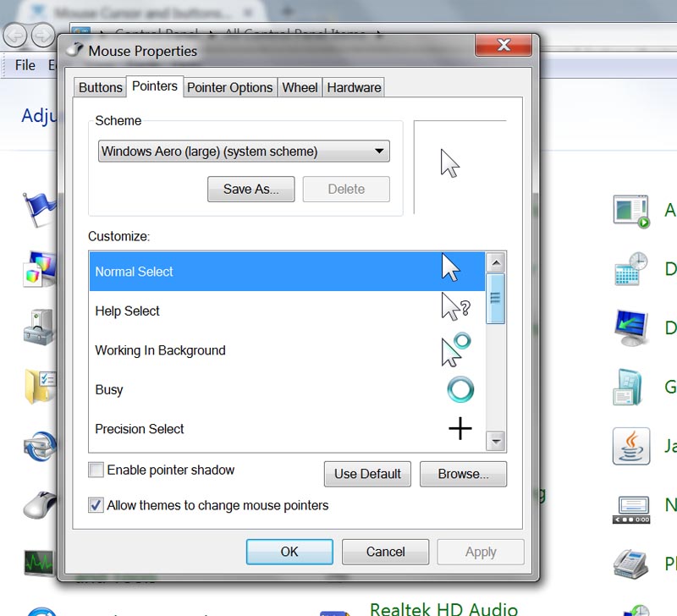Open the File menu in Control Panel
Viewport: 677px width, 616px height.
coord(25,65)
